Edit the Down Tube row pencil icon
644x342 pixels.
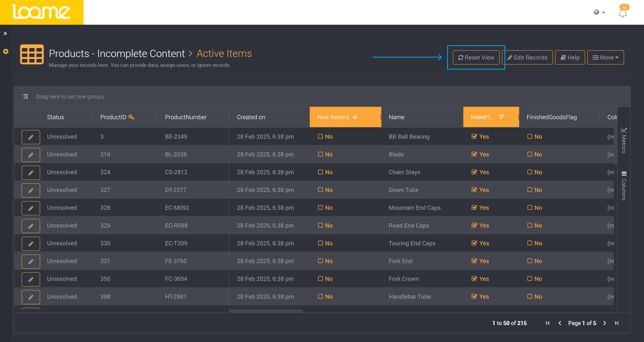coord(31,190)
